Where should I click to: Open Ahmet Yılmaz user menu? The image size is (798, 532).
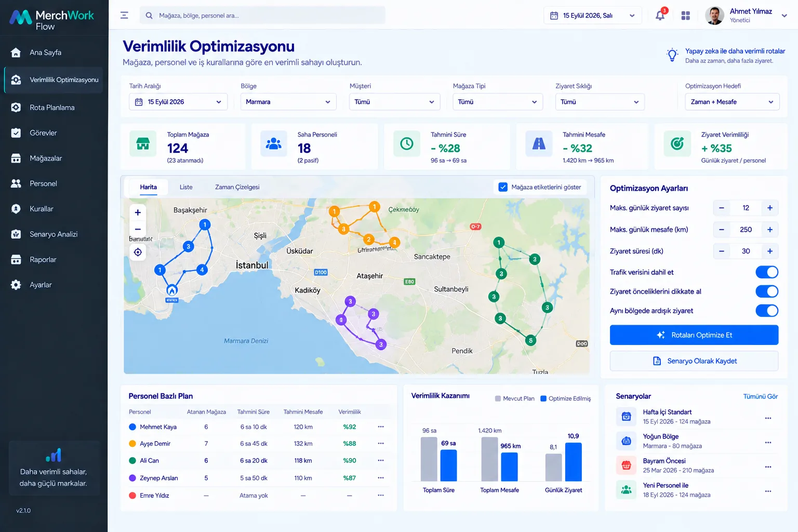click(x=746, y=16)
